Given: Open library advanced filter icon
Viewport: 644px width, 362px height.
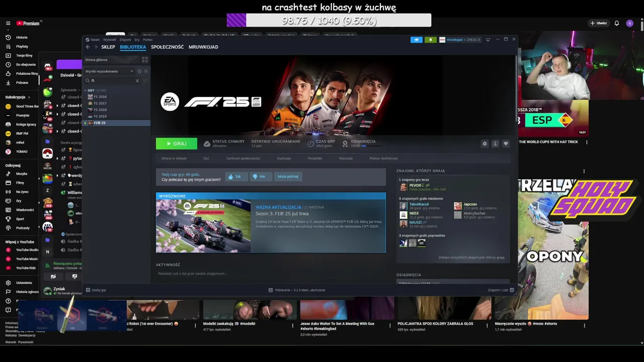Looking at the screenshot, I should (145, 80).
